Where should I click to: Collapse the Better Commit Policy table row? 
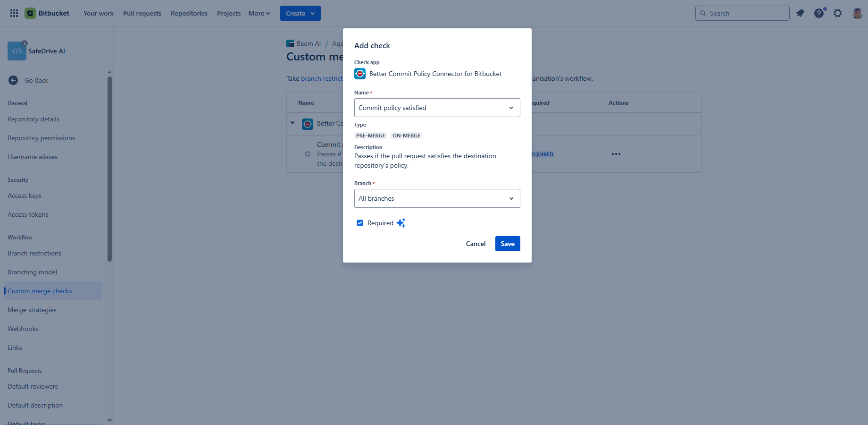tap(292, 123)
